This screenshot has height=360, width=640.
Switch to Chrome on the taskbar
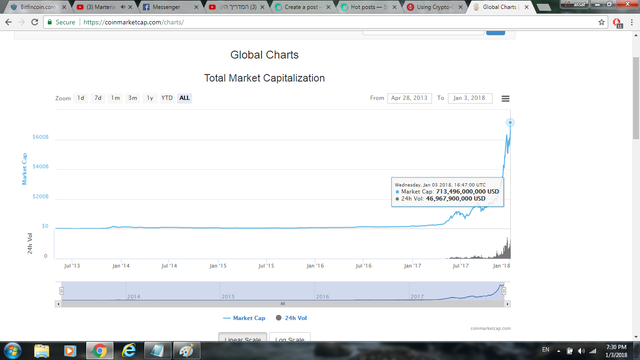(x=99, y=351)
